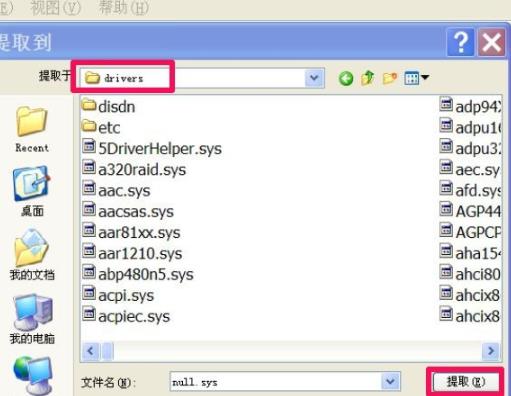Open the Views menu icon
Screen dimensions: 511x396
416,78
